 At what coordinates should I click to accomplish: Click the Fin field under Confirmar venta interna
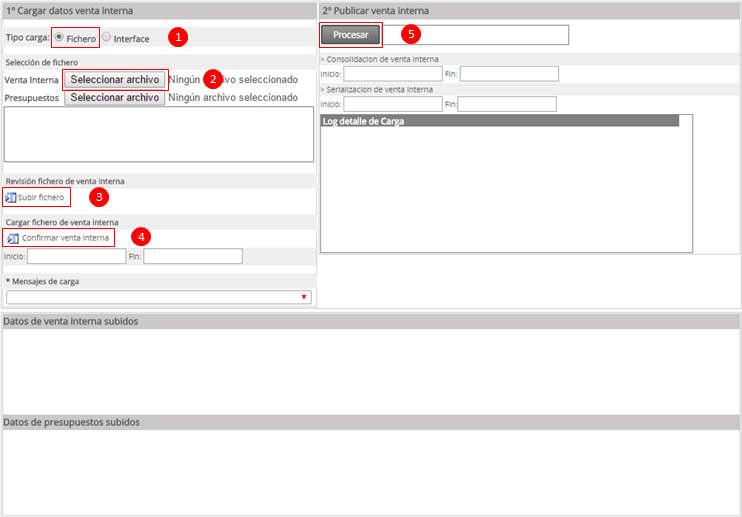pyautogui.click(x=193, y=256)
